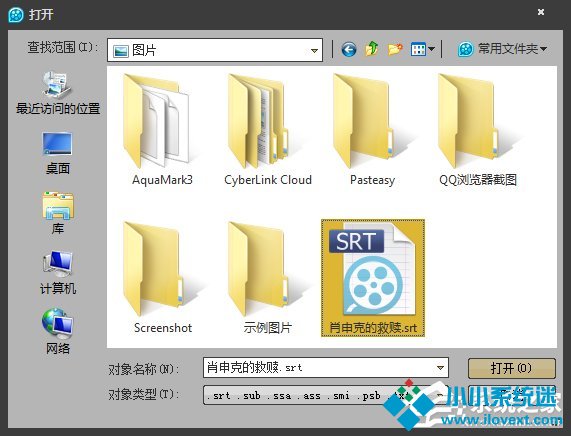The height and width of the screenshot is (436, 571).
Task: Close the 打开 dialog
Action: tap(541, 12)
